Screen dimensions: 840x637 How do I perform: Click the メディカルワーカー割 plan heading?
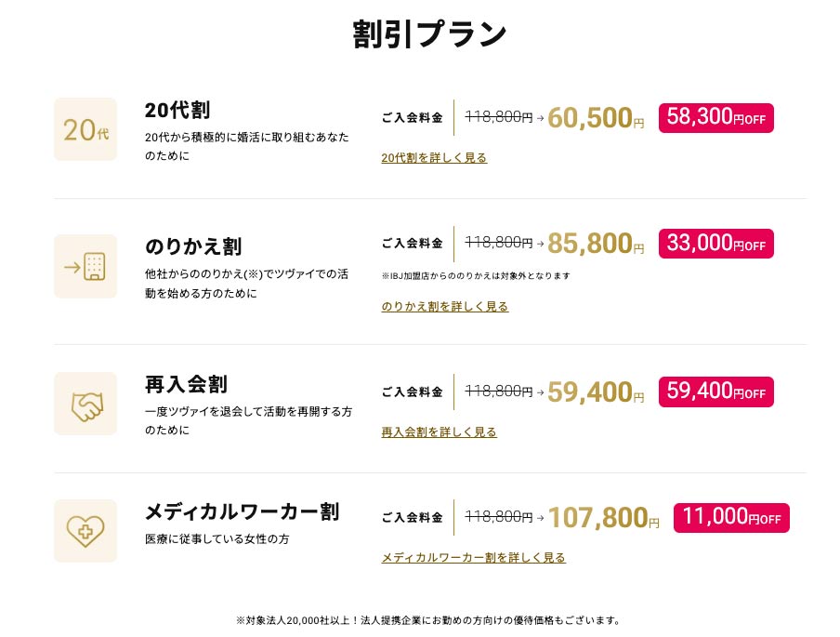click(x=242, y=511)
